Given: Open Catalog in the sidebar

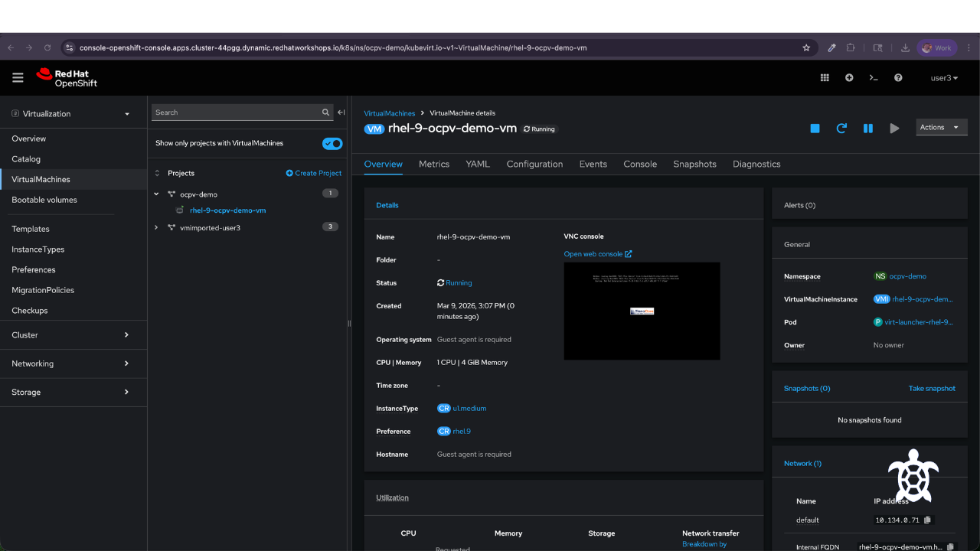Looking at the screenshot, I should (x=26, y=159).
